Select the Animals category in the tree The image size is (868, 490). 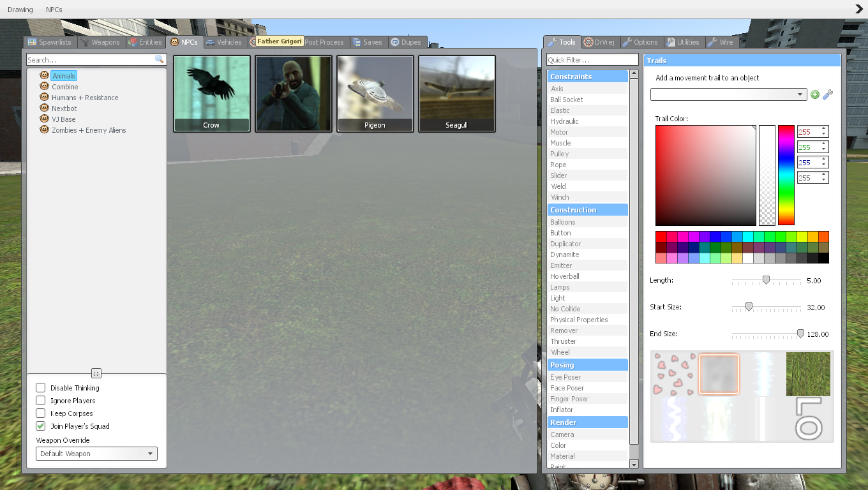tap(64, 76)
